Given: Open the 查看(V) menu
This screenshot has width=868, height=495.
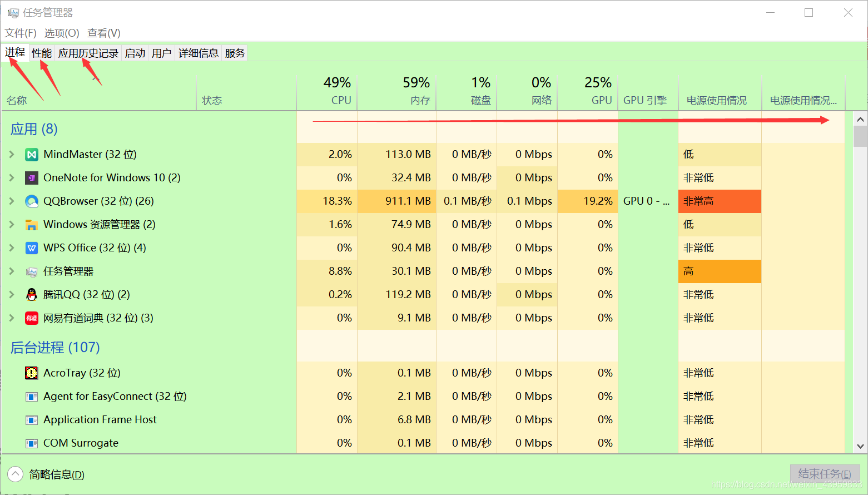Looking at the screenshot, I should [x=104, y=33].
